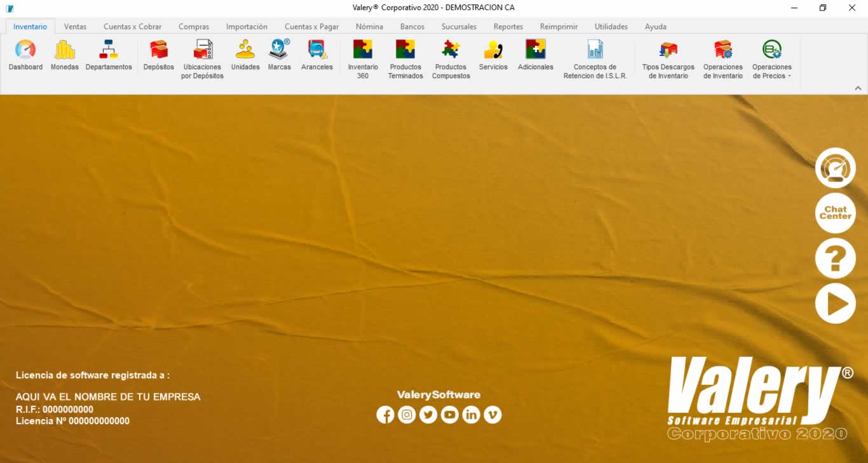Open the YouTube social icon
Image resolution: width=868 pixels, height=463 pixels.
tap(450, 415)
